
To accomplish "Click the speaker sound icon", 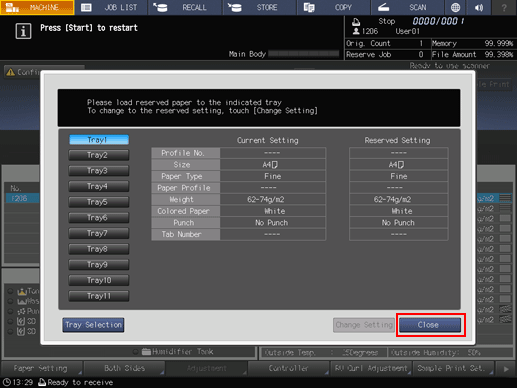I will (479, 7).
